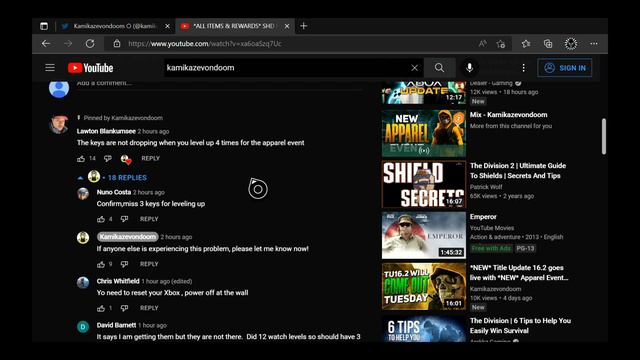Like Nuno Costa's reply
Image resolution: width=640 pixels, height=360 pixels.
tap(101, 219)
